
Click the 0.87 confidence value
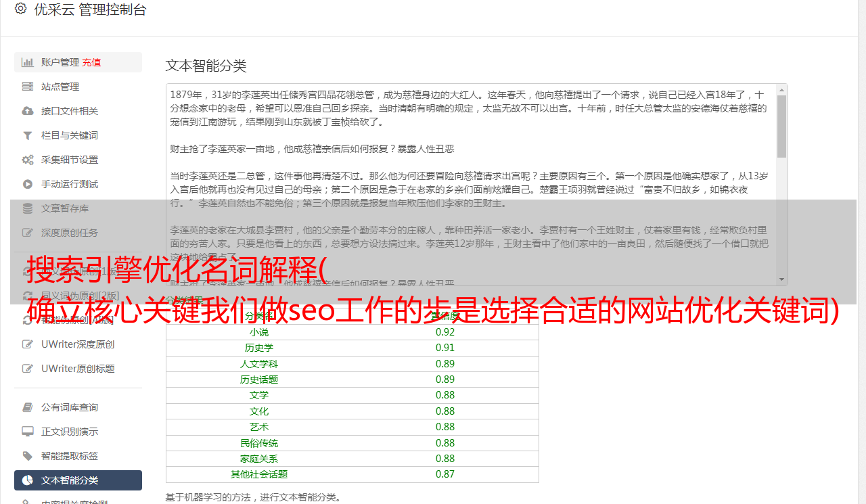pyautogui.click(x=445, y=474)
